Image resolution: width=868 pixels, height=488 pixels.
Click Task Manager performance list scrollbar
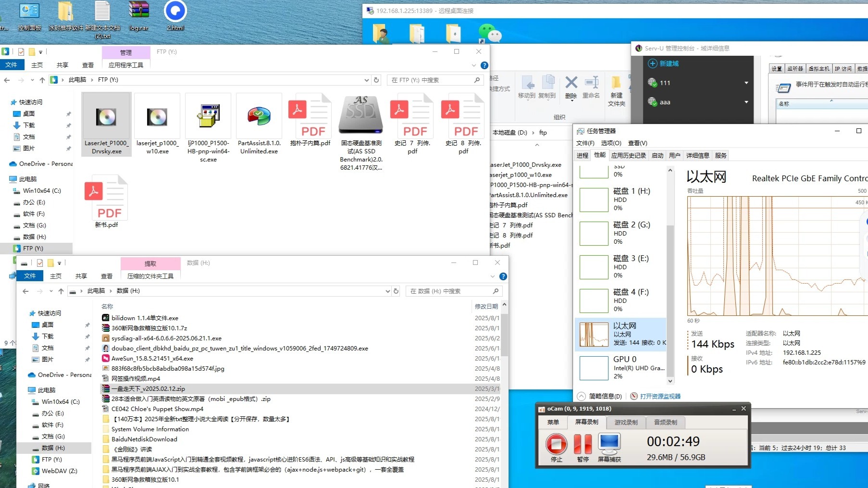[670, 301]
